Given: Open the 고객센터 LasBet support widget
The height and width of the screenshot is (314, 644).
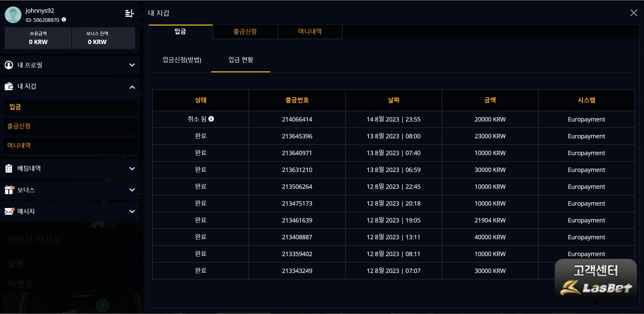Looking at the screenshot, I should [x=595, y=279].
